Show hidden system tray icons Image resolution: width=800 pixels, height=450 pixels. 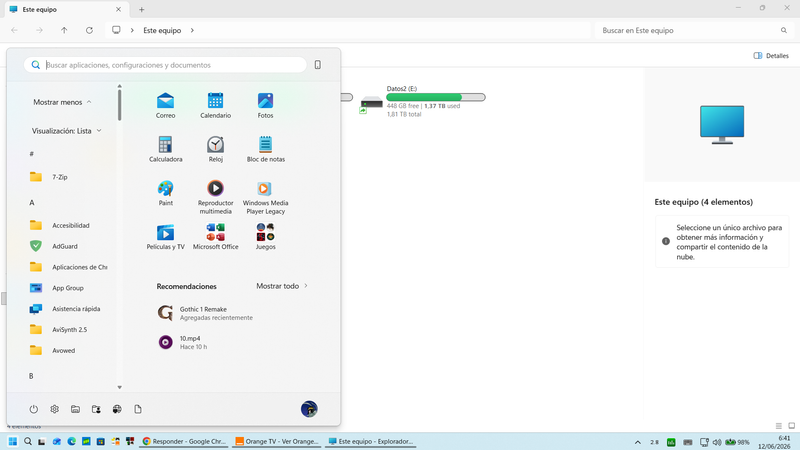point(638,442)
